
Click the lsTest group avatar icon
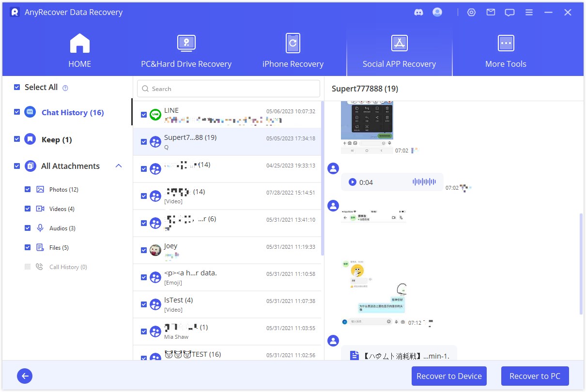[155, 304]
